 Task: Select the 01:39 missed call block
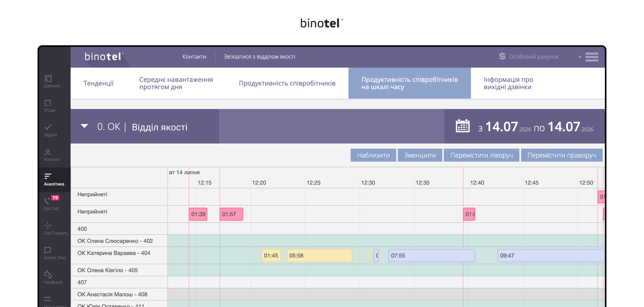(x=198, y=214)
